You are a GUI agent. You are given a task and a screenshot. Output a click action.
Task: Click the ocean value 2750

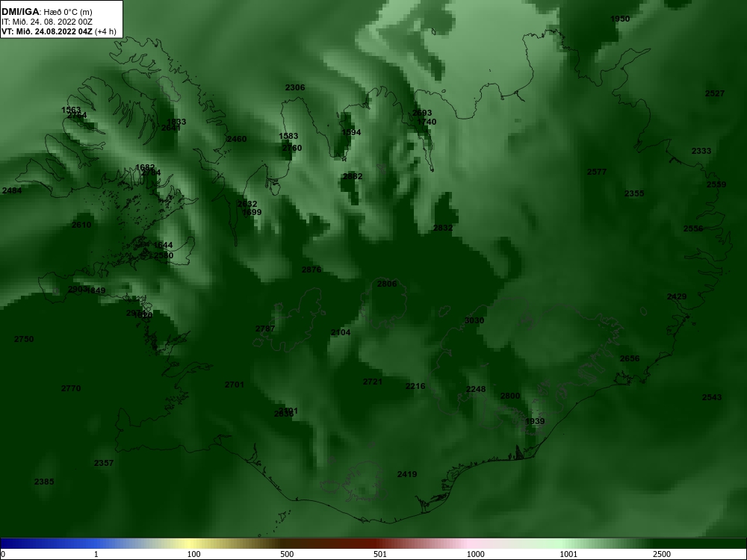coord(24,339)
